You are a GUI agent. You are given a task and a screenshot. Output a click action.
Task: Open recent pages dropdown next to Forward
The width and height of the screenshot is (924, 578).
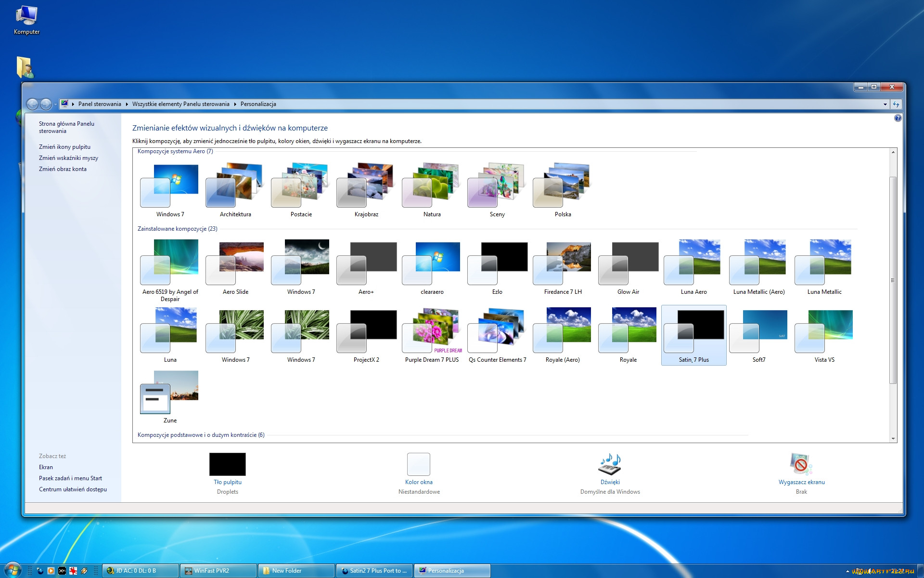tap(55, 104)
